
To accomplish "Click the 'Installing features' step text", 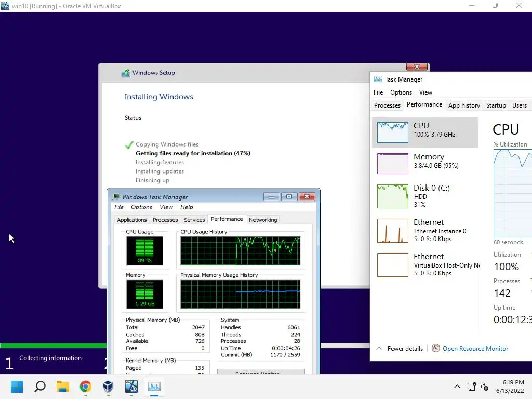I will 159,163.
